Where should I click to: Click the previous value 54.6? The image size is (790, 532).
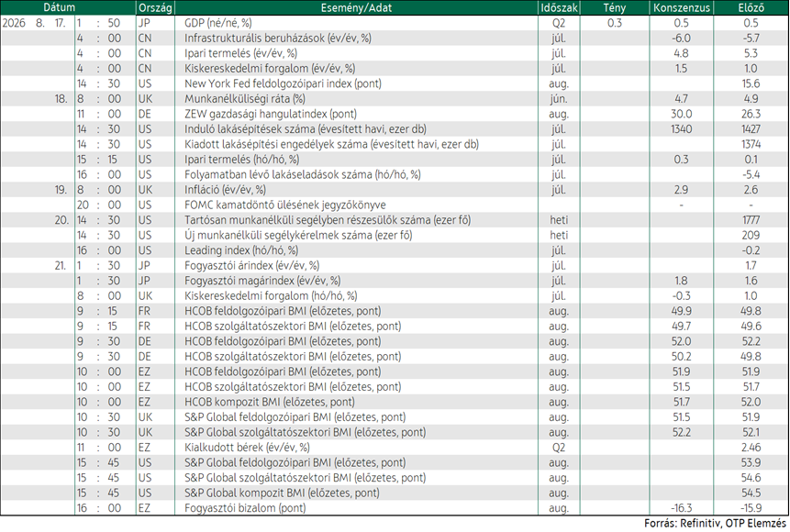click(751, 478)
